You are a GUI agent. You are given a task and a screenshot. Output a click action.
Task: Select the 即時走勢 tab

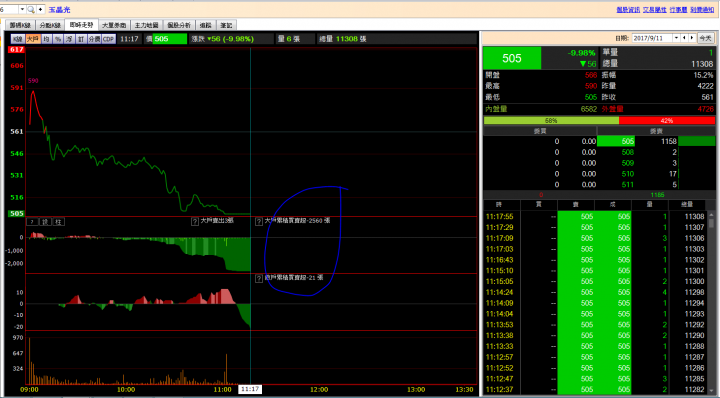click(81, 25)
